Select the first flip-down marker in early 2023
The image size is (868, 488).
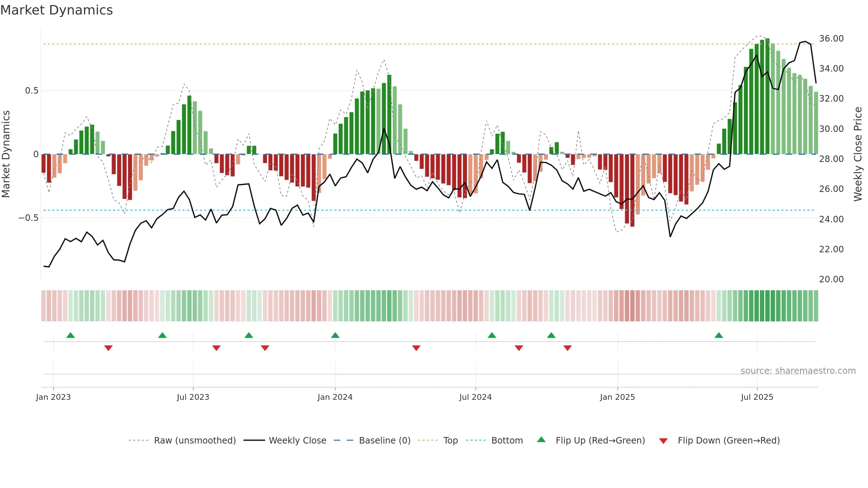pos(109,348)
